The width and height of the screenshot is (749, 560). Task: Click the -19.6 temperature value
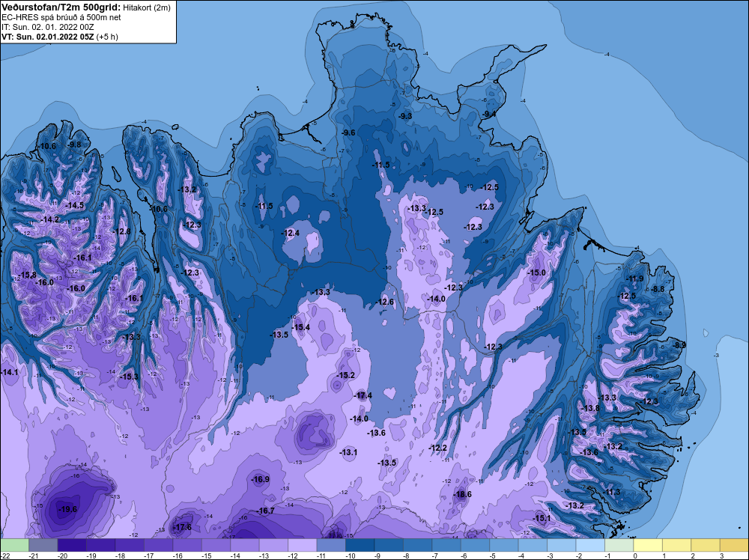point(67,509)
